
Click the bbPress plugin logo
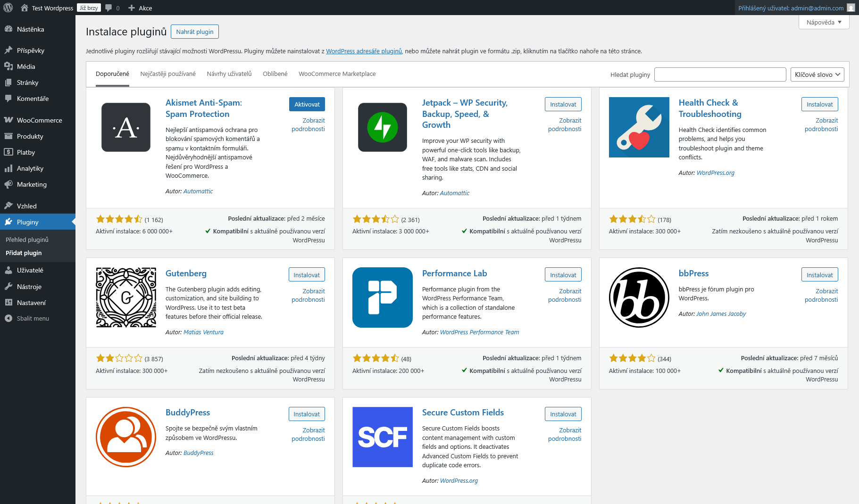[639, 297]
